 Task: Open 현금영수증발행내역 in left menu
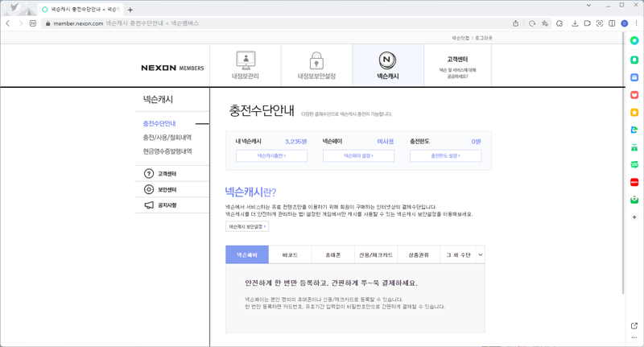(x=167, y=151)
